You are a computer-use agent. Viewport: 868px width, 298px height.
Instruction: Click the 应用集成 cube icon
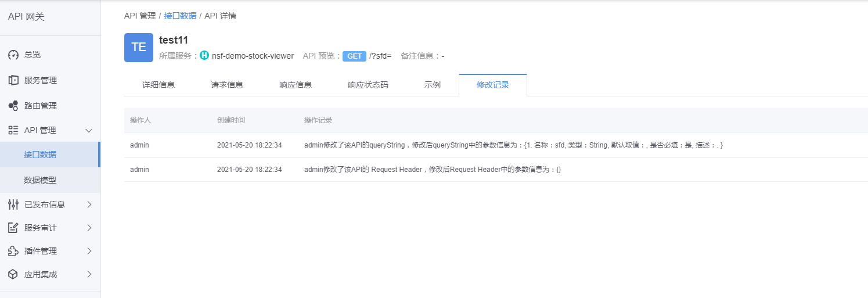[13, 274]
